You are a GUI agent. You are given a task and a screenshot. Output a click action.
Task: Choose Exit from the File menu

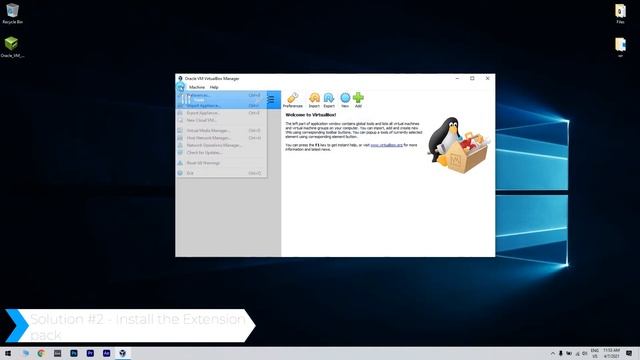[222, 173]
